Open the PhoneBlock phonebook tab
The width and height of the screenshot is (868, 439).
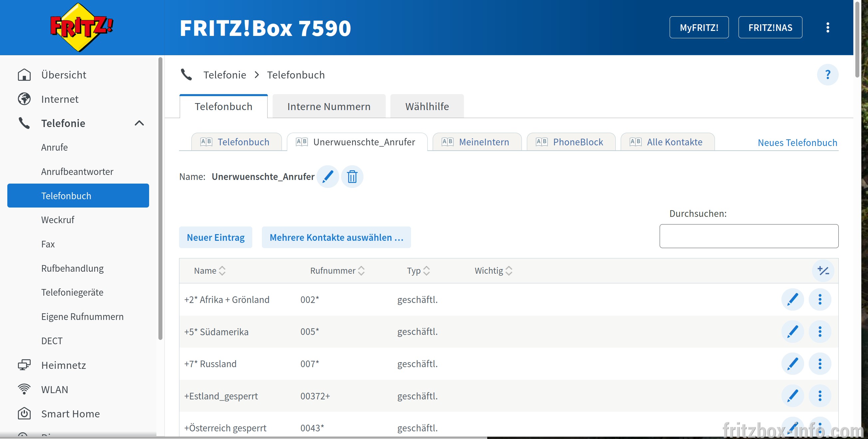571,142
